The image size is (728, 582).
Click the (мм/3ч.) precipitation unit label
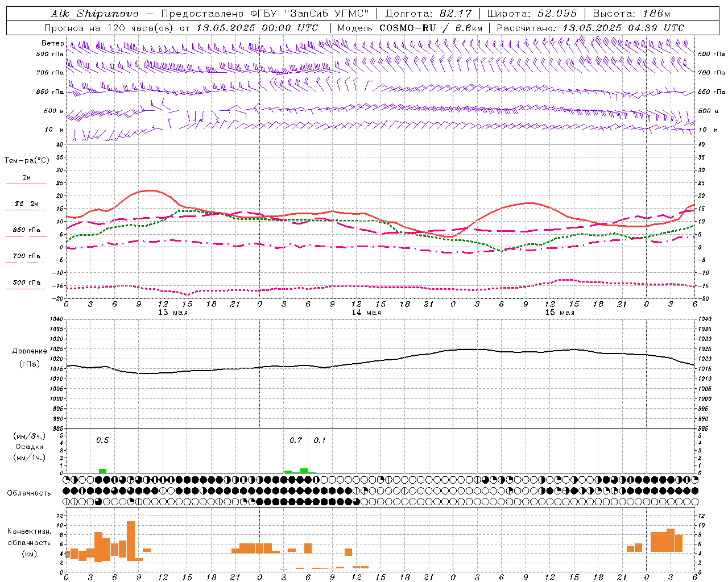pyautogui.click(x=30, y=436)
